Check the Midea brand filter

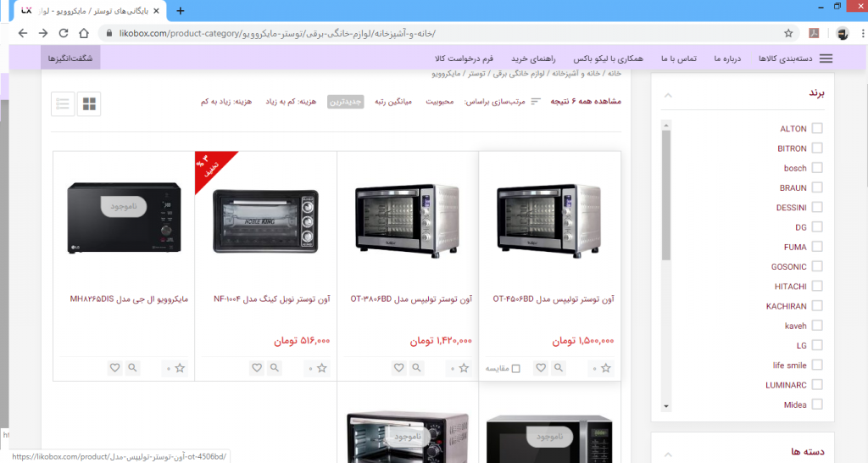[x=817, y=404]
